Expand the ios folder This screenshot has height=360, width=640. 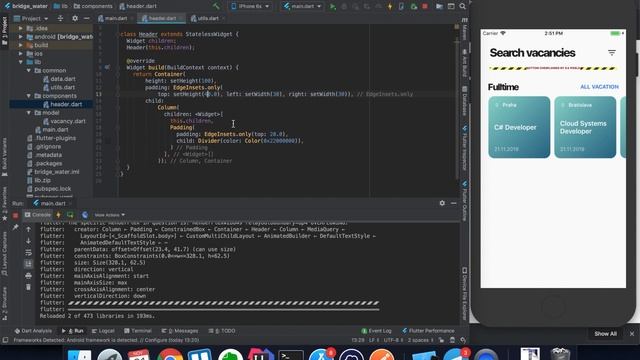pos(20,53)
